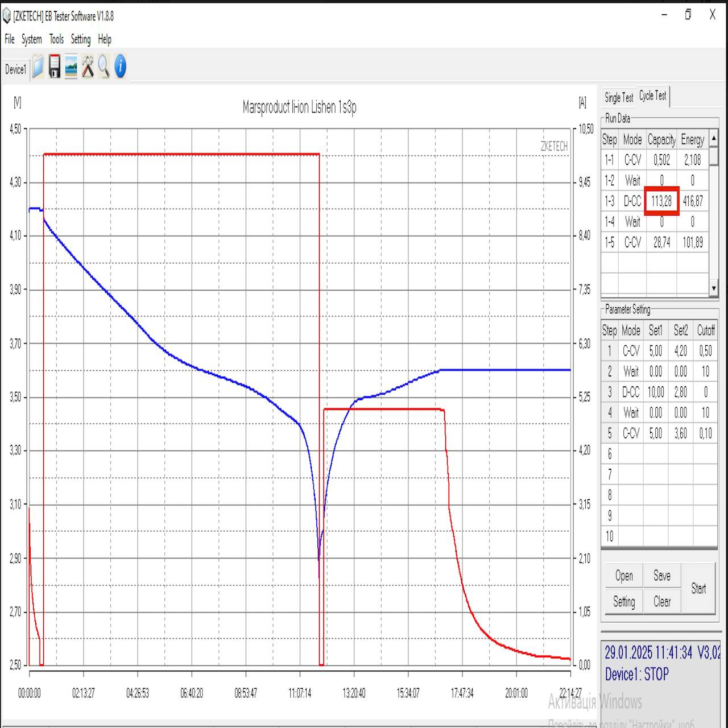Switch to the Single Test tab

tap(619, 98)
